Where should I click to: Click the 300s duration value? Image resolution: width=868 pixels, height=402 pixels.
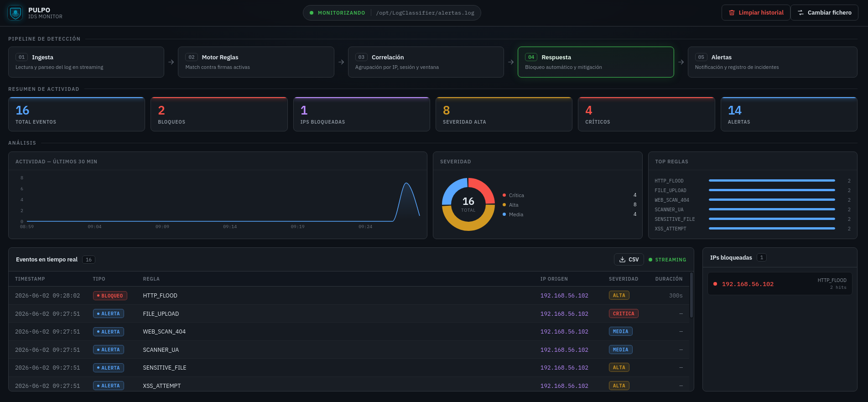[676, 296]
